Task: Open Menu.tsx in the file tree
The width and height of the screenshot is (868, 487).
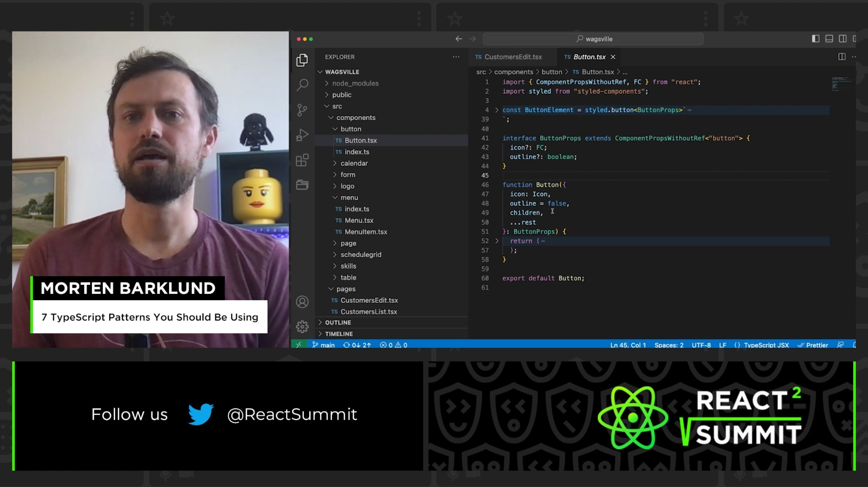Action: tap(392, 220)
